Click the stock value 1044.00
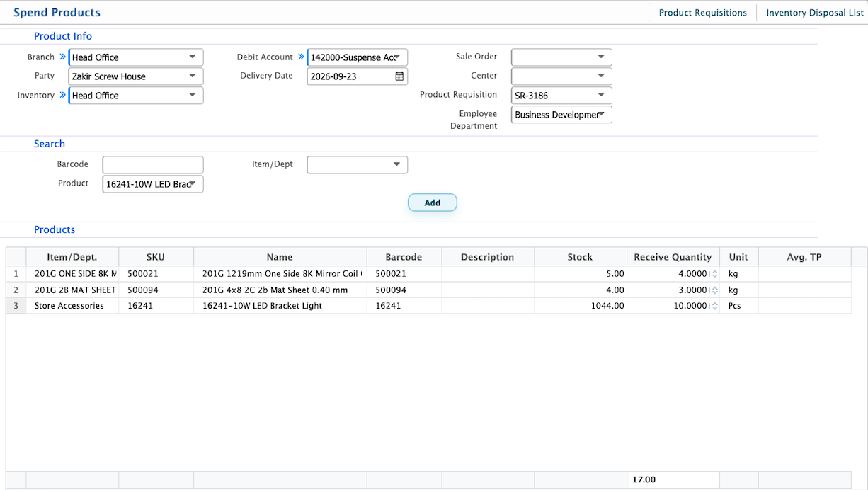Image resolution: width=868 pixels, height=490 pixels. tap(581, 306)
